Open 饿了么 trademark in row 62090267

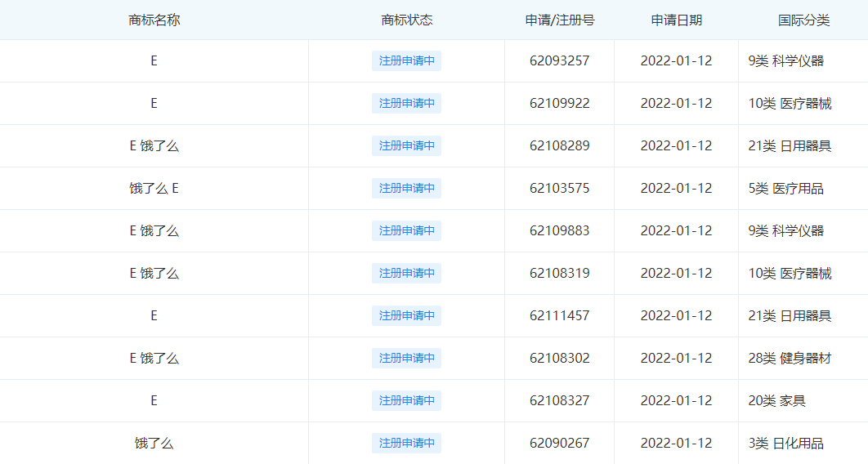coord(154,444)
